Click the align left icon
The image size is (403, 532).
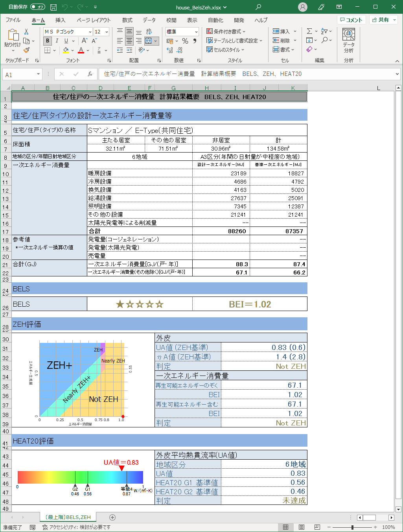(x=120, y=41)
